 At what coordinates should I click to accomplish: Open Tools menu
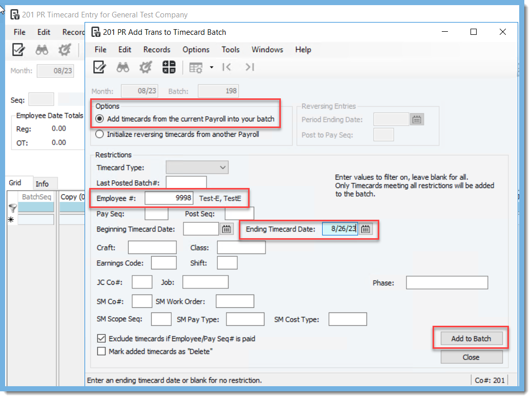click(230, 50)
